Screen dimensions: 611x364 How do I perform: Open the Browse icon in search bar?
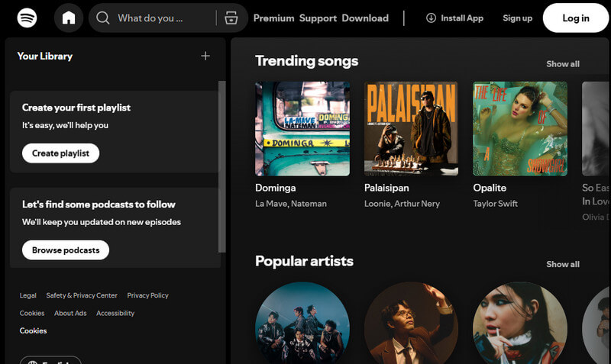pos(231,18)
